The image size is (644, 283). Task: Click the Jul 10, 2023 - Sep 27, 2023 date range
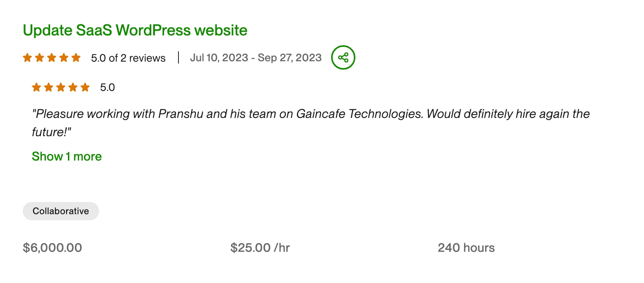[256, 58]
